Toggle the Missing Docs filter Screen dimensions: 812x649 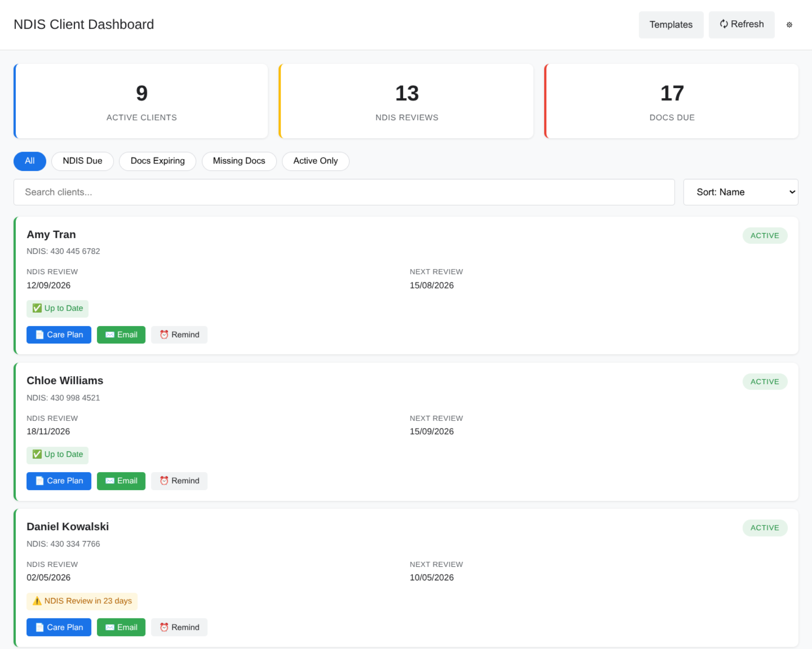239,161
